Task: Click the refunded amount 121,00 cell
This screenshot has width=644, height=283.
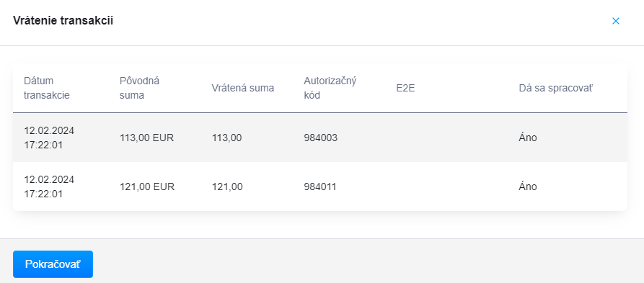Action: point(227,187)
